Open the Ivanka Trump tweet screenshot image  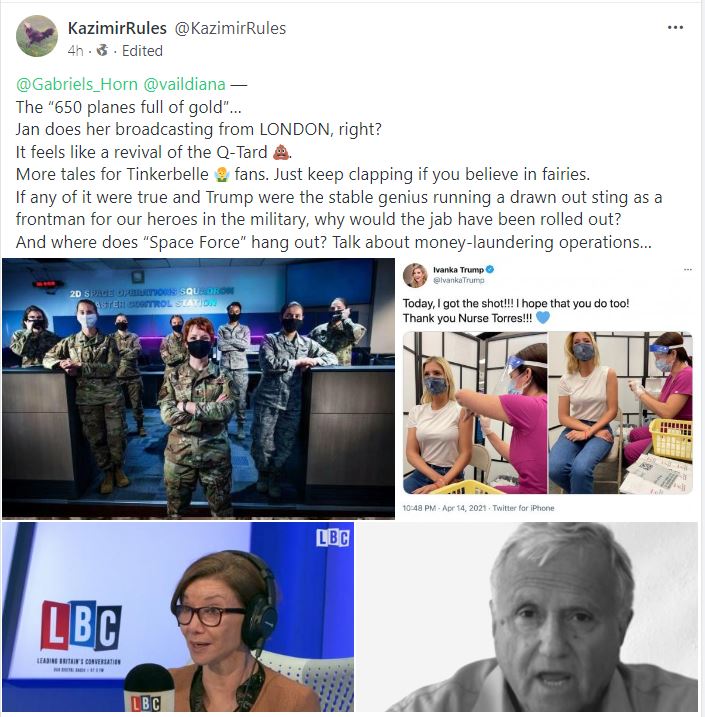coord(548,389)
